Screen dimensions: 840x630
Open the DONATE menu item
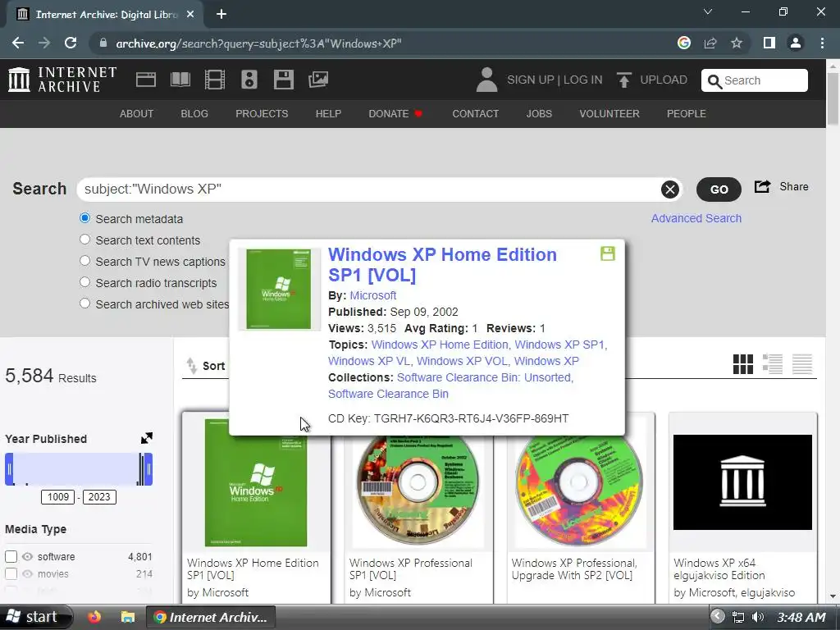tap(395, 113)
